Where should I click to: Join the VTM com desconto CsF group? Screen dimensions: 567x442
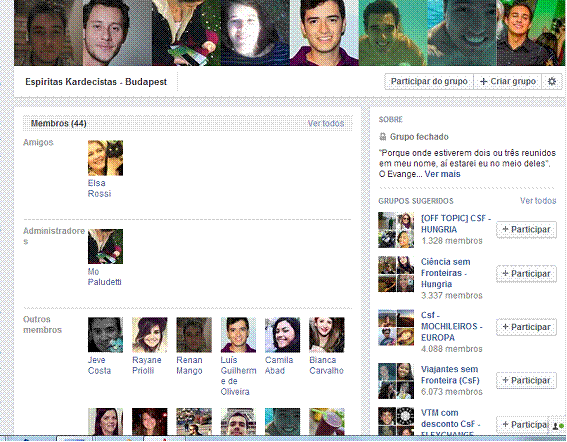pyautogui.click(x=523, y=424)
